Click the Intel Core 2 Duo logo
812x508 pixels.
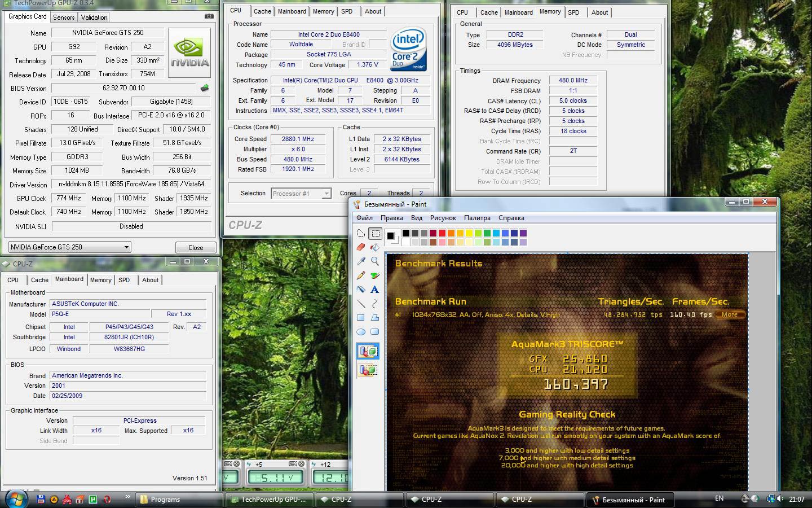tap(409, 49)
